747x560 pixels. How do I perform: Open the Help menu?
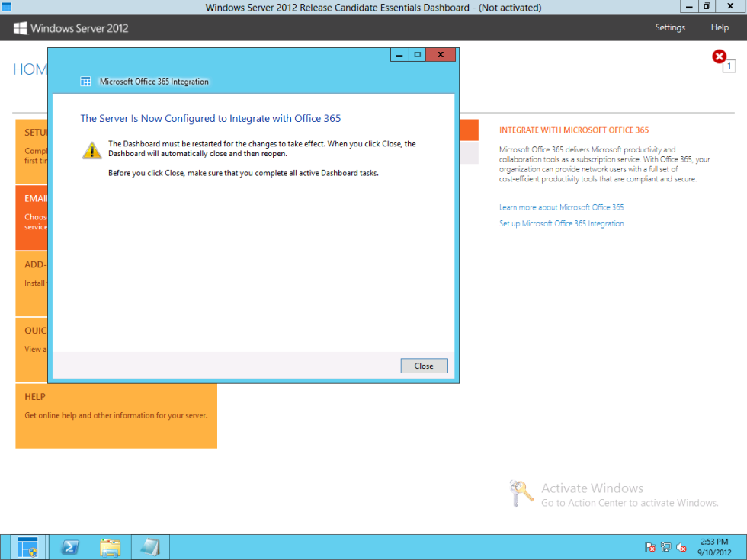click(x=720, y=27)
